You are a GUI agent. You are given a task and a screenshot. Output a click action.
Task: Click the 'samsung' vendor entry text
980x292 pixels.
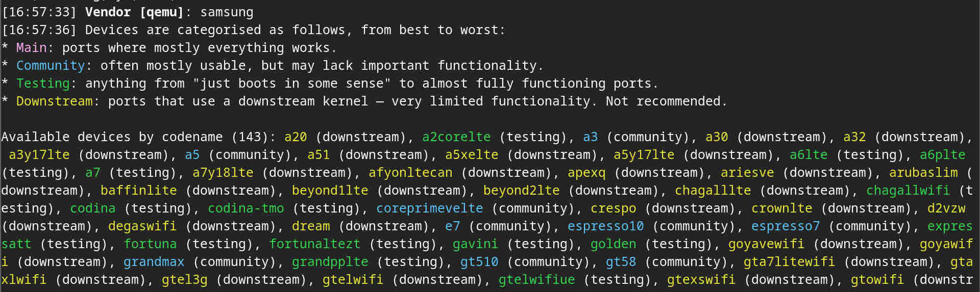point(227,12)
